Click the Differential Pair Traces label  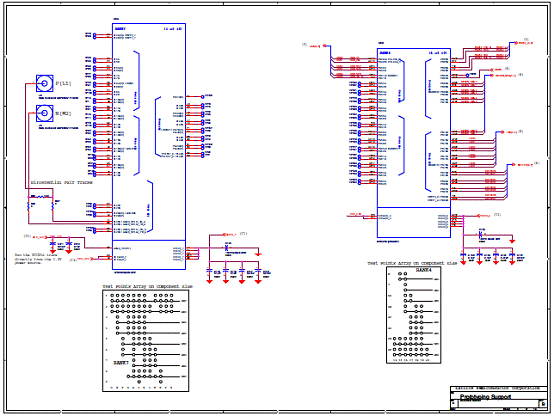coord(62,183)
